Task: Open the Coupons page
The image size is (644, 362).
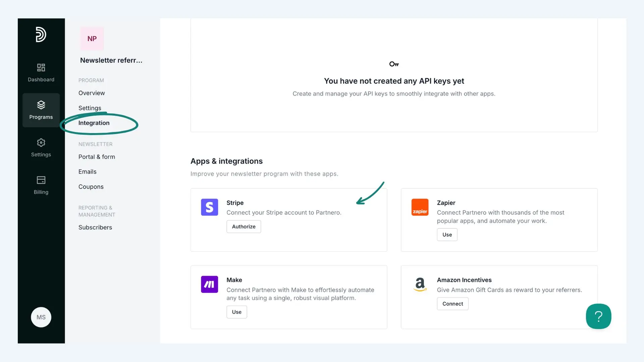Action: (x=91, y=186)
